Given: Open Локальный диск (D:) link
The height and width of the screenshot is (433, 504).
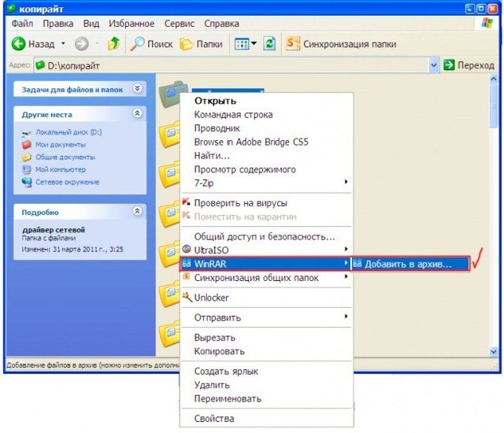Looking at the screenshot, I should [69, 132].
